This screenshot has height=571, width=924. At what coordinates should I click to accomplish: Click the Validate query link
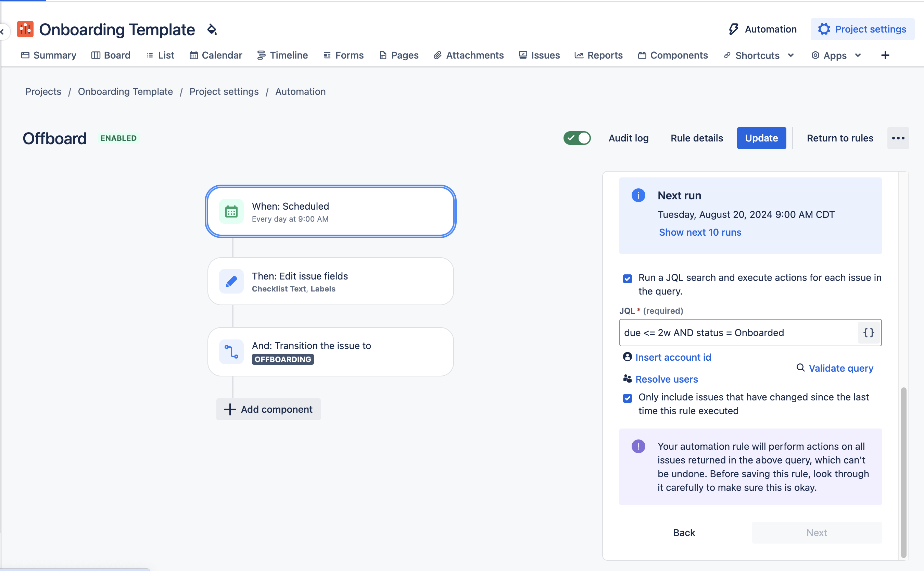click(840, 368)
